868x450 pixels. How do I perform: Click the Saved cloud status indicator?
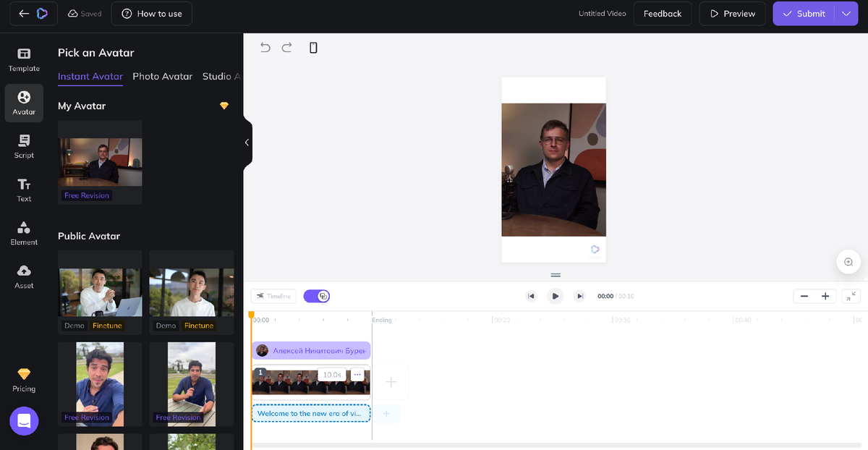point(85,14)
